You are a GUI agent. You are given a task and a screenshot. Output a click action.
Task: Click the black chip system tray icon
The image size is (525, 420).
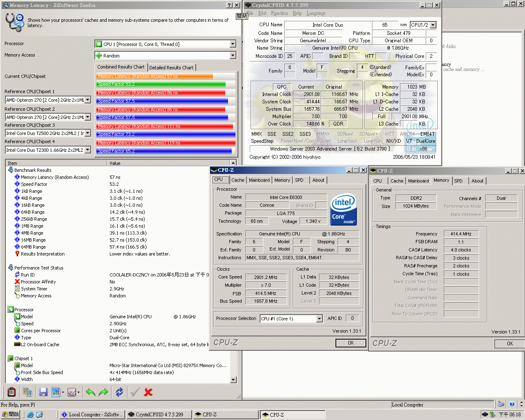point(485,415)
